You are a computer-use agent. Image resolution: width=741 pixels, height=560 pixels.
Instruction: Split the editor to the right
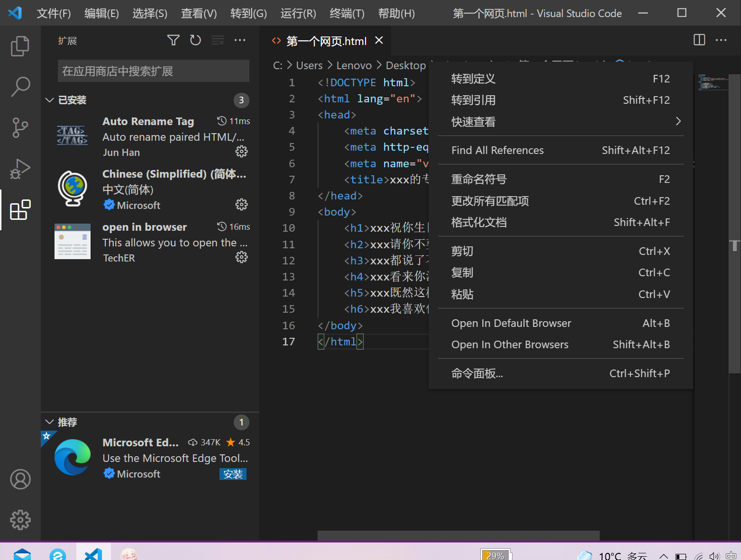point(699,40)
